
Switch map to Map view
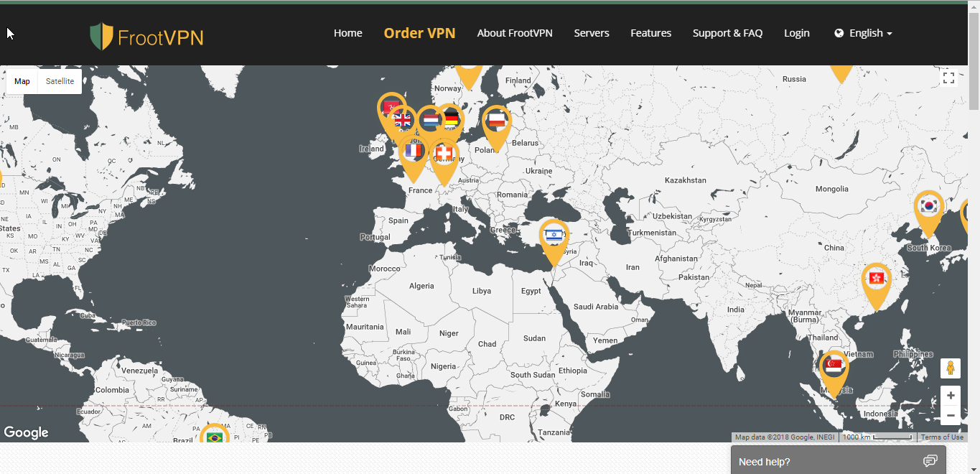click(x=22, y=81)
